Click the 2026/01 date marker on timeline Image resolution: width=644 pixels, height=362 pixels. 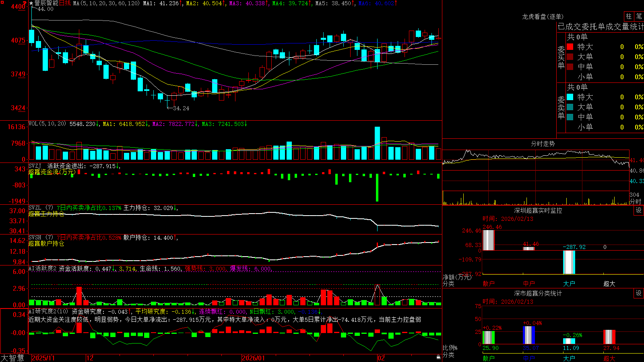coord(254,358)
